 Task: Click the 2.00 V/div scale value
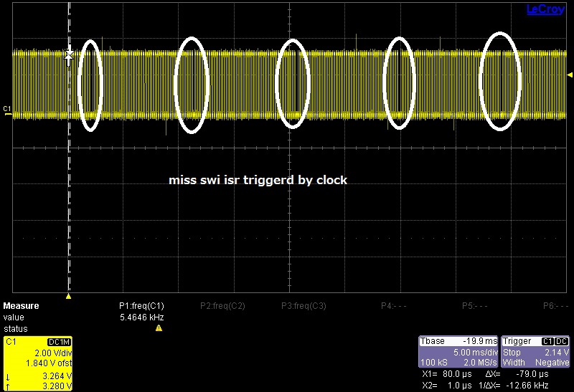coord(53,353)
